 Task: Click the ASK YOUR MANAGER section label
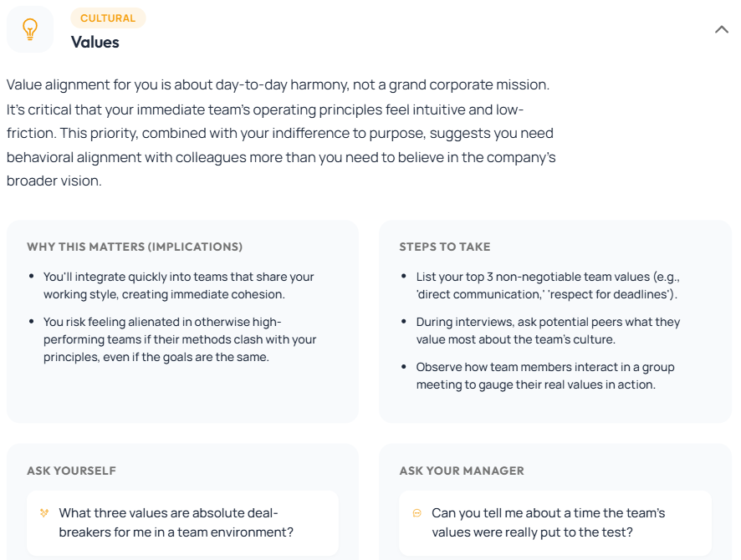pyautogui.click(x=461, y=471)
